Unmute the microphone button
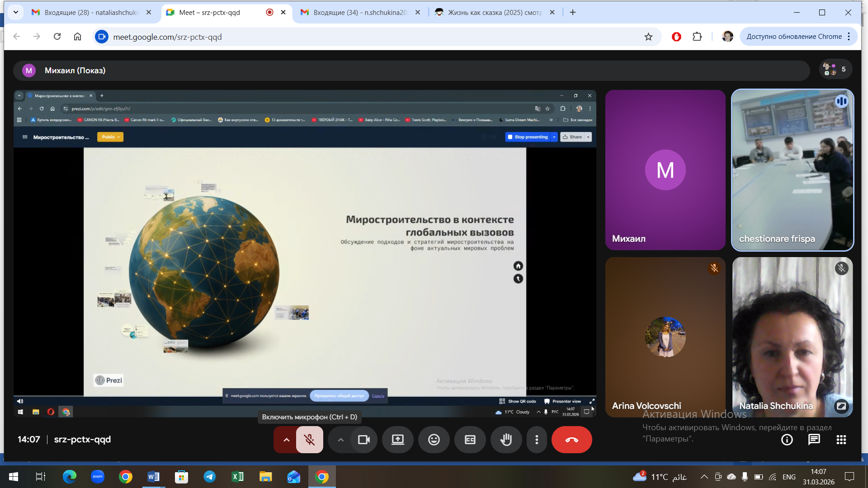 [x=310, y=440]
